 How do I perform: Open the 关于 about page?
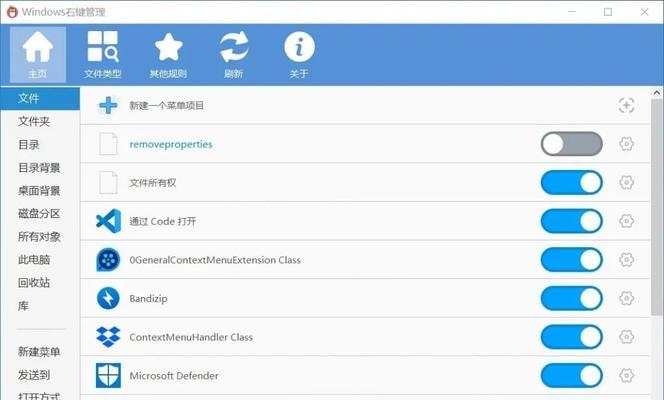[x=299, y=55]
